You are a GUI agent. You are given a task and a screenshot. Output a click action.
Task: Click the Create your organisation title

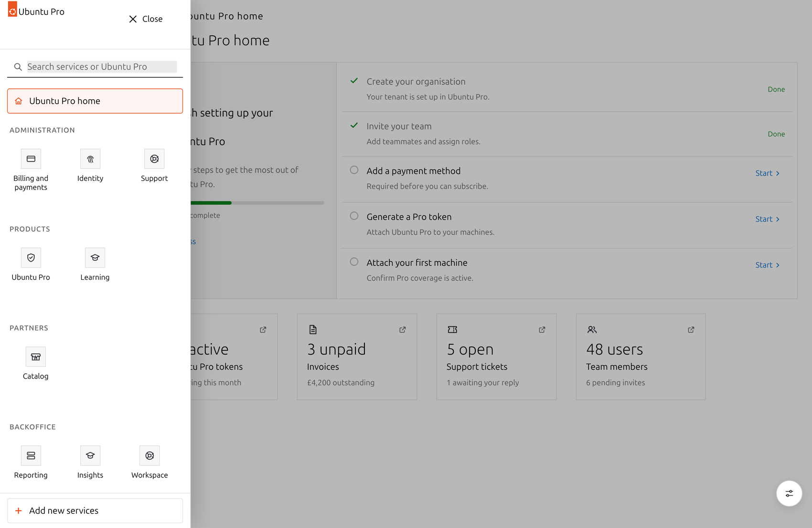click(416, 82)
